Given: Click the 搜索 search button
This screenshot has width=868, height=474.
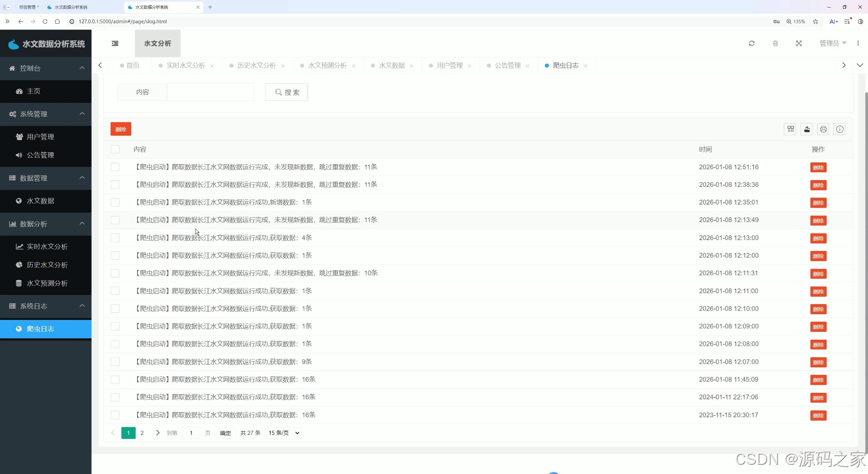Looking at the screenshot, I should point(286,92).
